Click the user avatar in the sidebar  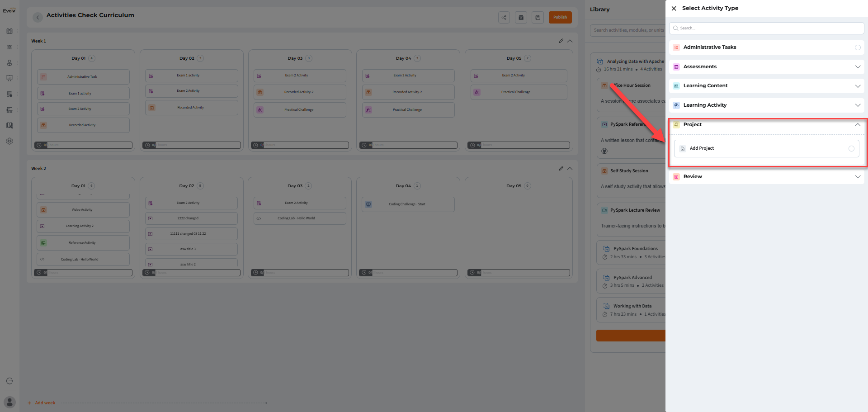pyautogui.click(x=9, y=402)
